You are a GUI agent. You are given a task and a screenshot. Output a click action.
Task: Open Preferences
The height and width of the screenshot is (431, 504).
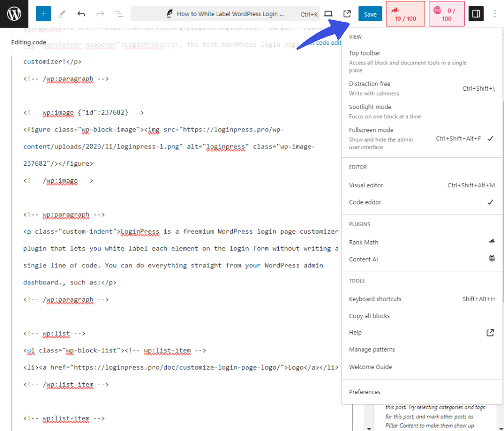click(422, 392)
